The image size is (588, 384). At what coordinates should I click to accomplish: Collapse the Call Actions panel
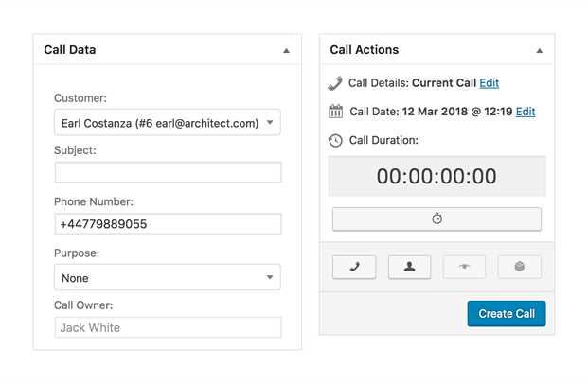tap(540, 50)
